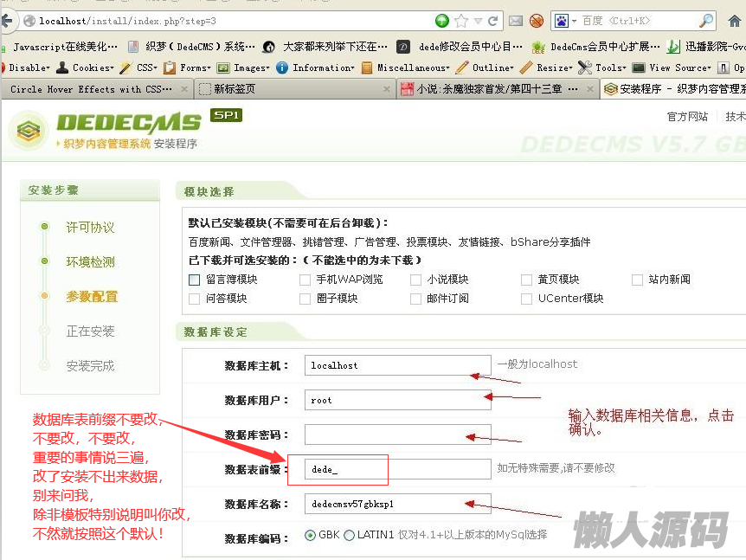The height and width of the screenshot is (560, 746).
Task: Check the 留言簿模块 checkbox
Action: [x=194, y=280]
